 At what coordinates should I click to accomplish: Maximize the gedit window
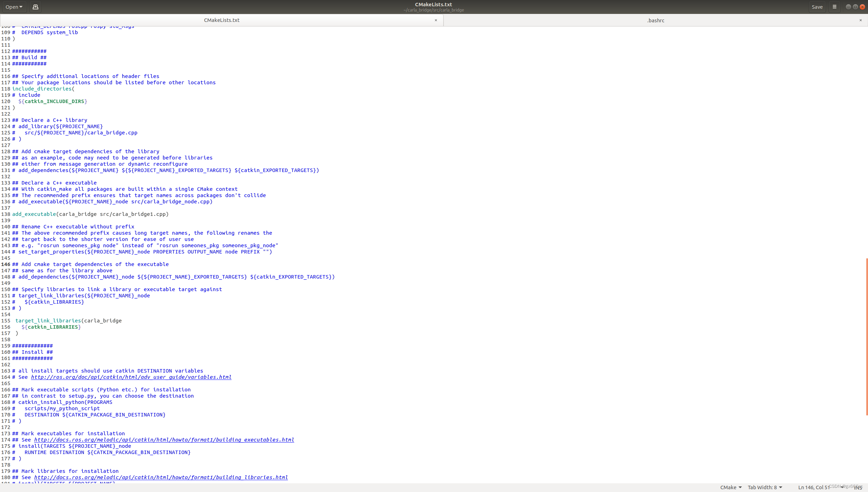click(855, 7)
